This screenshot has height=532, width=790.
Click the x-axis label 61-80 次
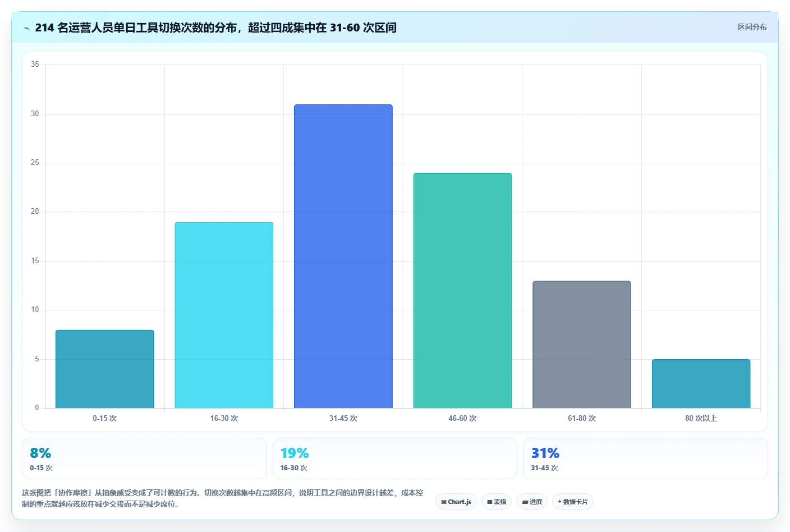tap(582, 418)
